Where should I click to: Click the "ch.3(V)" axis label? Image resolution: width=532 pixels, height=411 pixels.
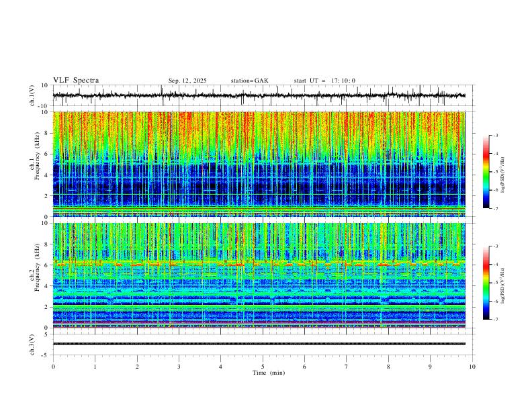coord(32,345)
